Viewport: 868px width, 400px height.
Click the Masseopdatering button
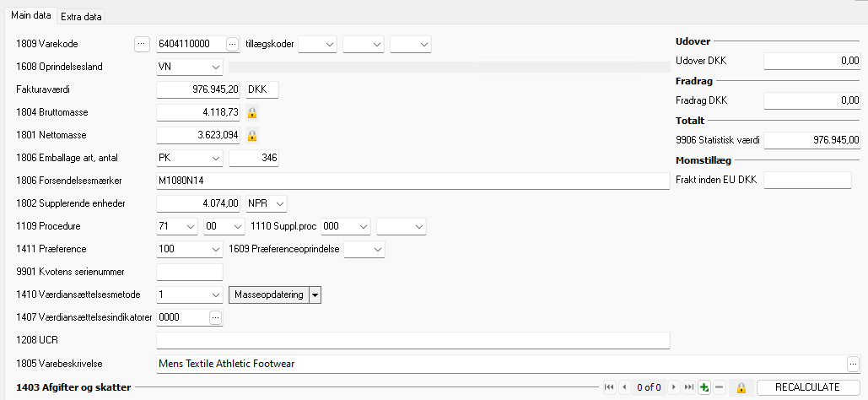268,295
